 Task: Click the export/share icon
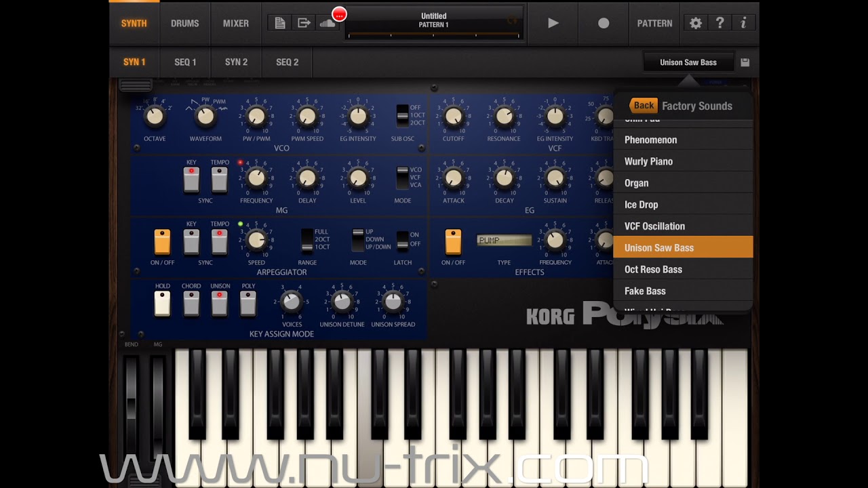304,23
